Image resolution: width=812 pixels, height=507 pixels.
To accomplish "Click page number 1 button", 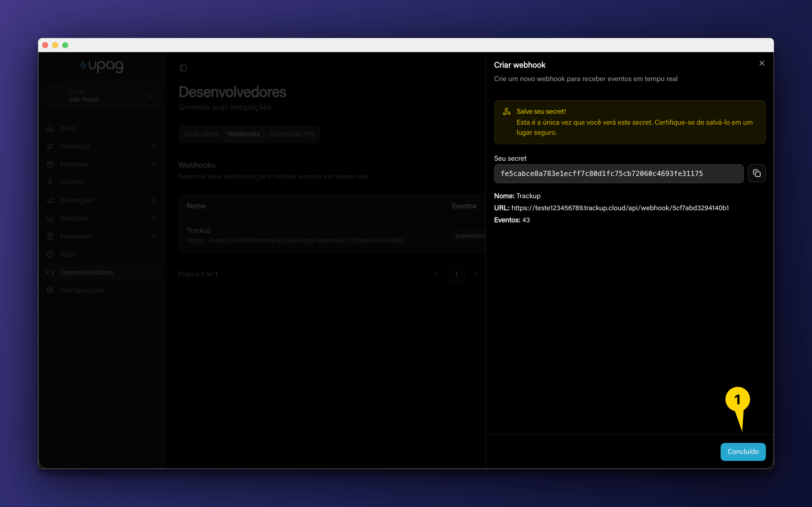I will tap(456, 274).
